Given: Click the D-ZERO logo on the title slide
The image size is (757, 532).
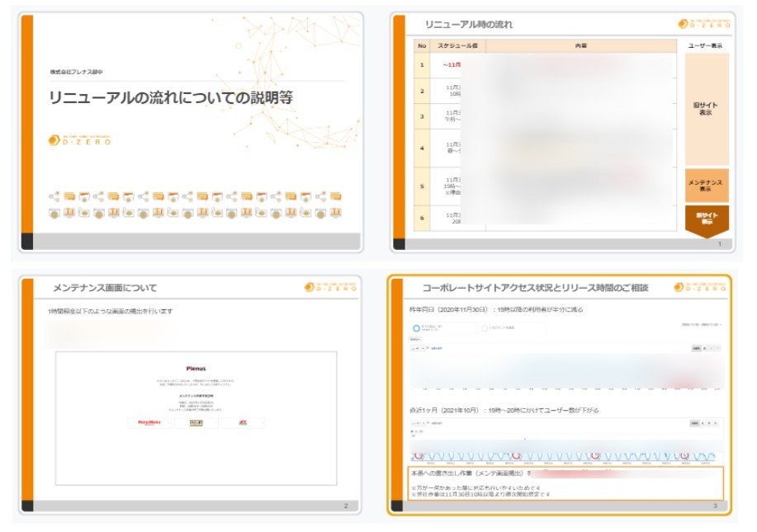Looking at the screenshot, I should coord(79,140).
